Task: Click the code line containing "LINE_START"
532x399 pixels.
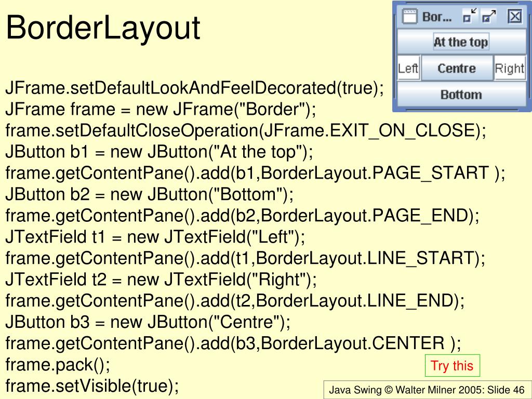Action: click(x=245, y=258)
